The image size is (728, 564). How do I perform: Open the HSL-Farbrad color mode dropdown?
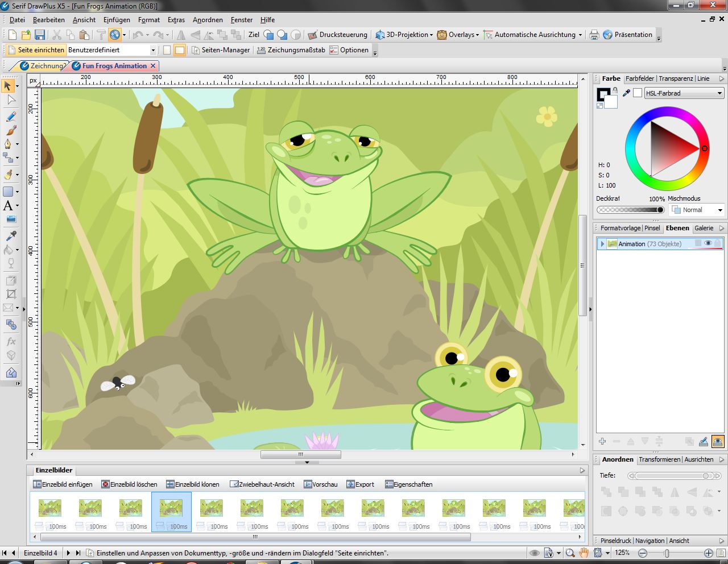[684, 93]
